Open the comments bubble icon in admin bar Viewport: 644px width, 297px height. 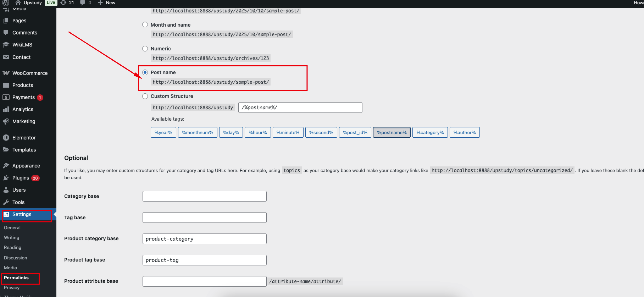pos(83,2)
